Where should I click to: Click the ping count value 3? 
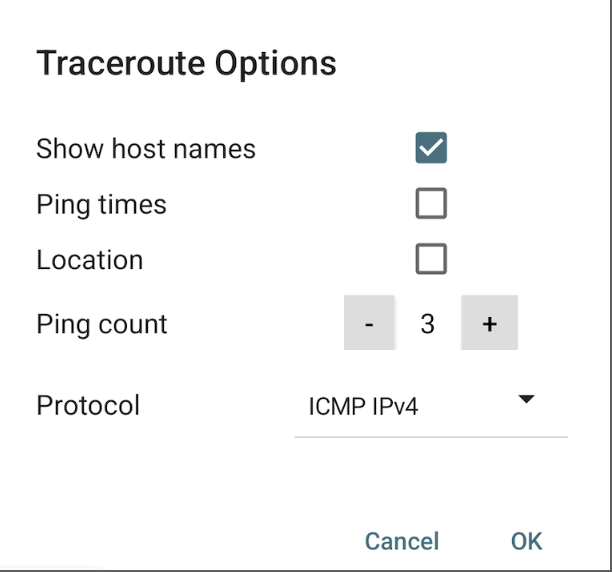click(428, 324)
